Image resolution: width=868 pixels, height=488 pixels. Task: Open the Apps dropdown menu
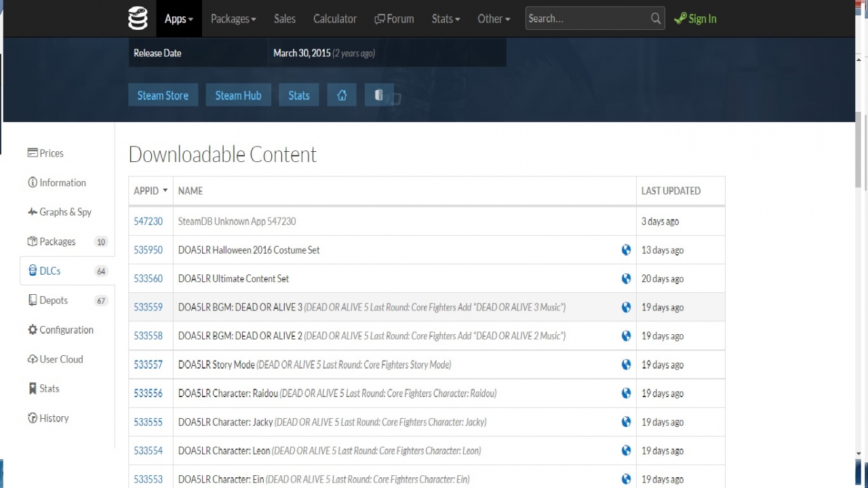tap(178, 19)
